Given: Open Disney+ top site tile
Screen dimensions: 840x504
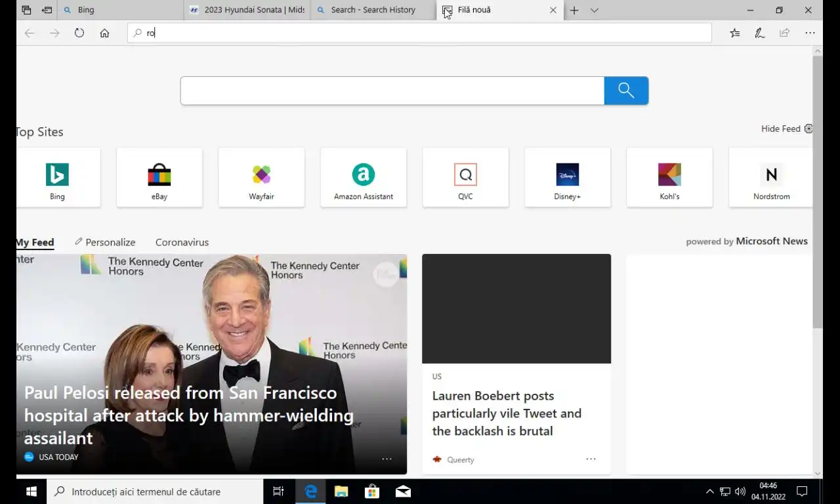Looking at the screenshot, I should (568, 177).
